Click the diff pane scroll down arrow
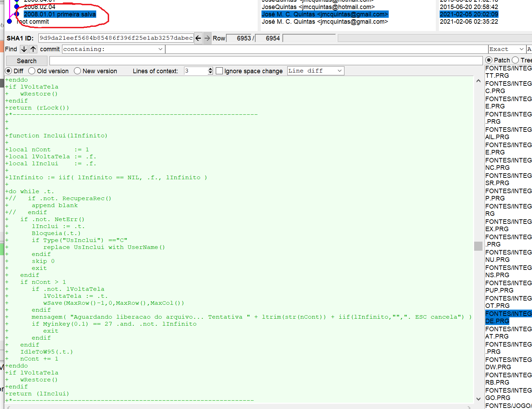The height and width of the screenshot is (409, 532). coord(478,399)
